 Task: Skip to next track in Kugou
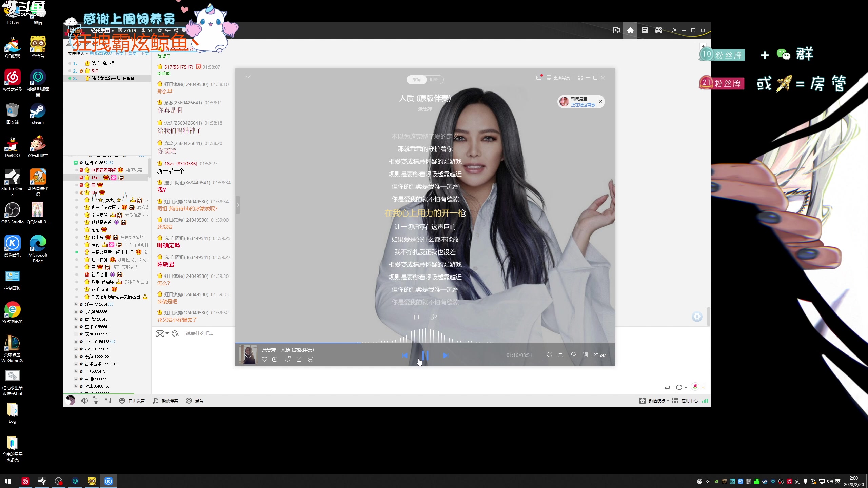tap(446, 355)
